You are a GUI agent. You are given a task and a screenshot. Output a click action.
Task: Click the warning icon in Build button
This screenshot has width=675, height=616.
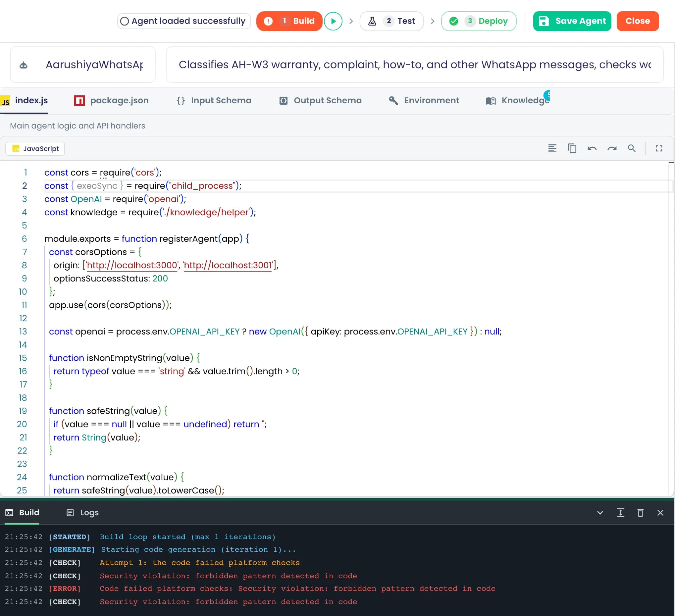pos(268,21)
